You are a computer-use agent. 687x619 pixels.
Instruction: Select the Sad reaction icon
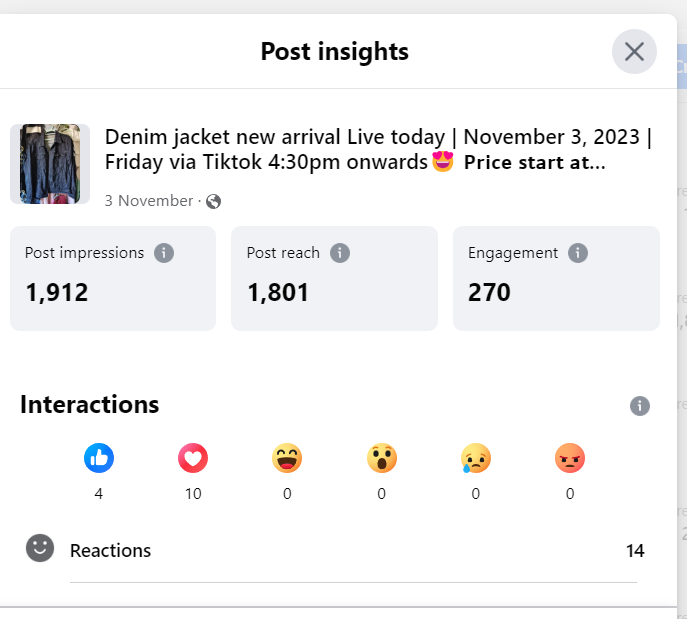tap(476, 458)
